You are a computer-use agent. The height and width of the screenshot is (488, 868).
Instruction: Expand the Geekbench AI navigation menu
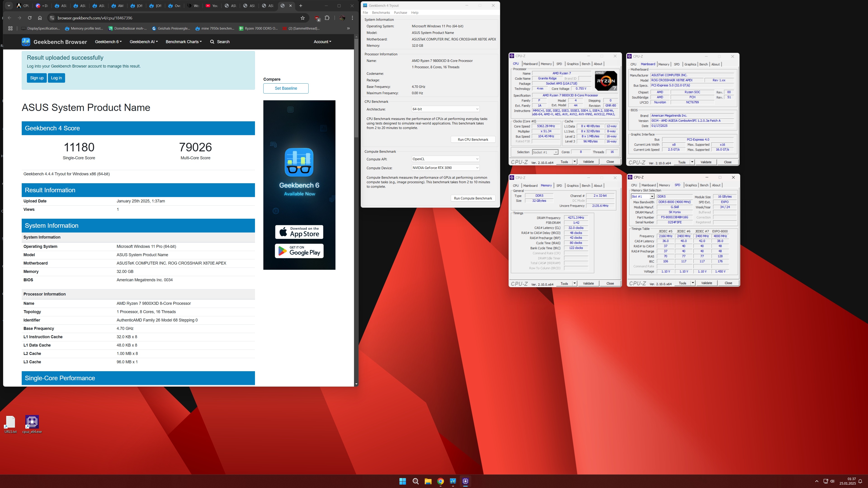[144, 42]
